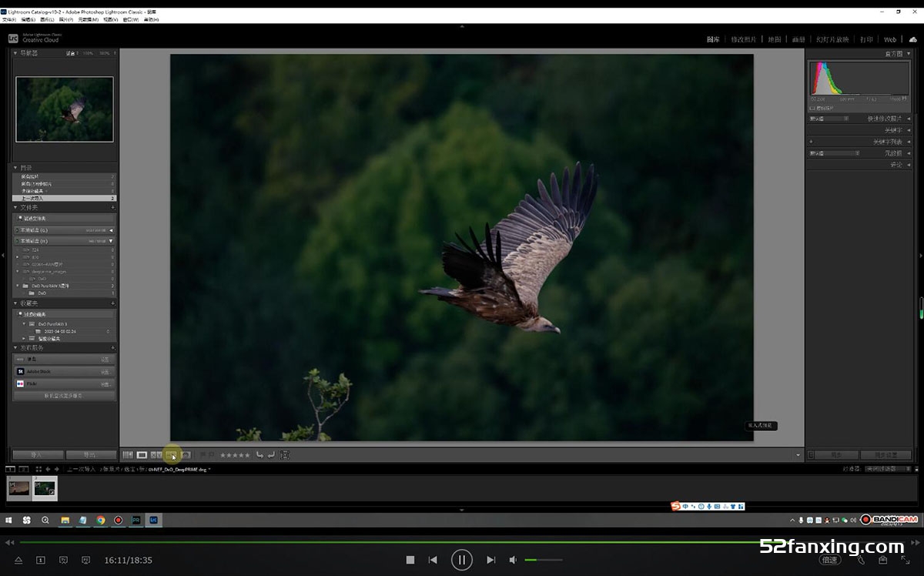Add a new collection with the plus icon
This screenshot has width=924, height=576.
tap(113, 303)
